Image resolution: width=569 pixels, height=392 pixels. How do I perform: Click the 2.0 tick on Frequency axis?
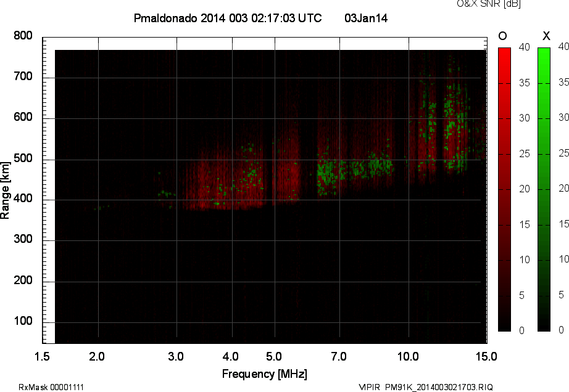(97, 357)
